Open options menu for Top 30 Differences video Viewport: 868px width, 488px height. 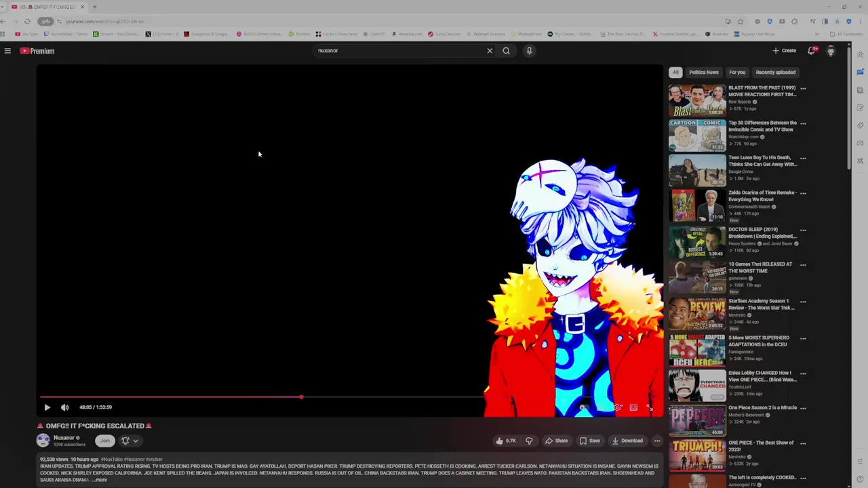[803, 123]
